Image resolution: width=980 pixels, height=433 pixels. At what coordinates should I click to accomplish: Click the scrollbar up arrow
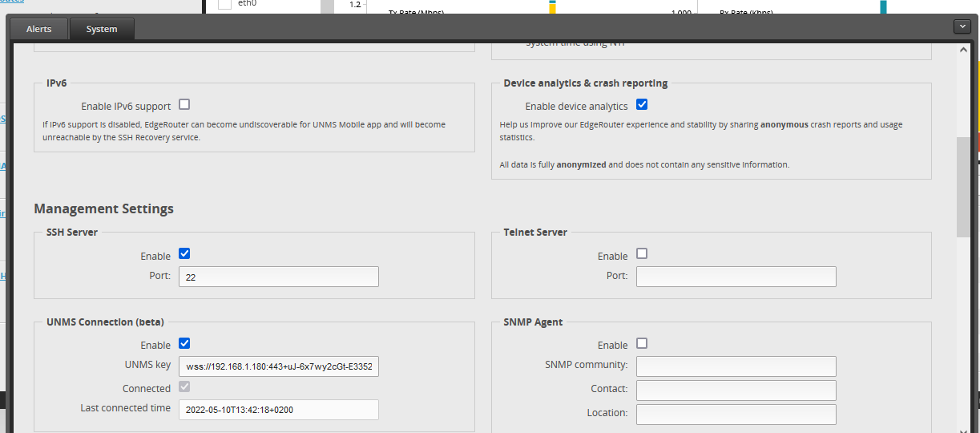963,50
